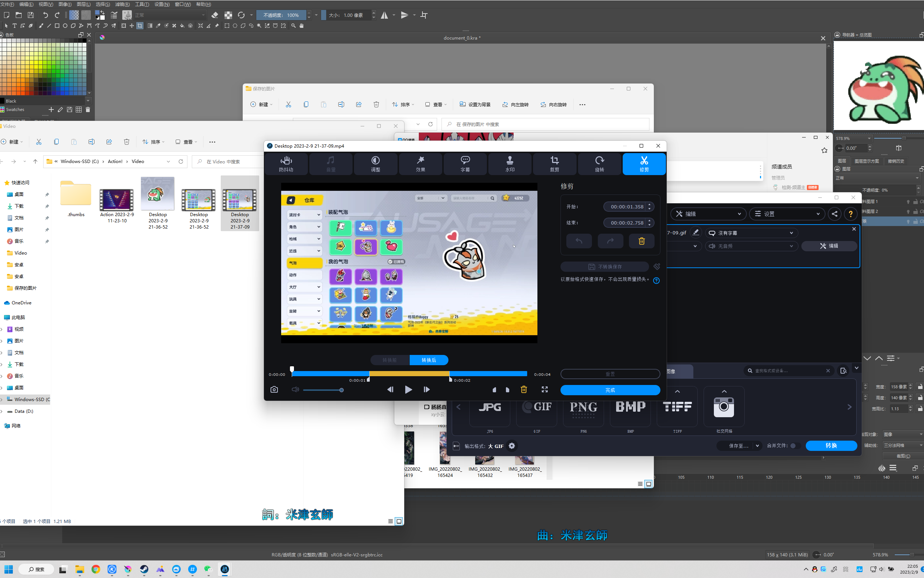The image size is (924, 578).
Task: Delete trim segment with panel trash button
Action: click(642, 241)
